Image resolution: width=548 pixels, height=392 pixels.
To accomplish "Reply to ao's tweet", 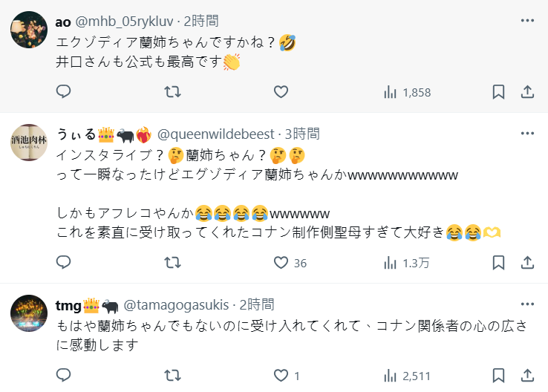I will click(64, 92).
